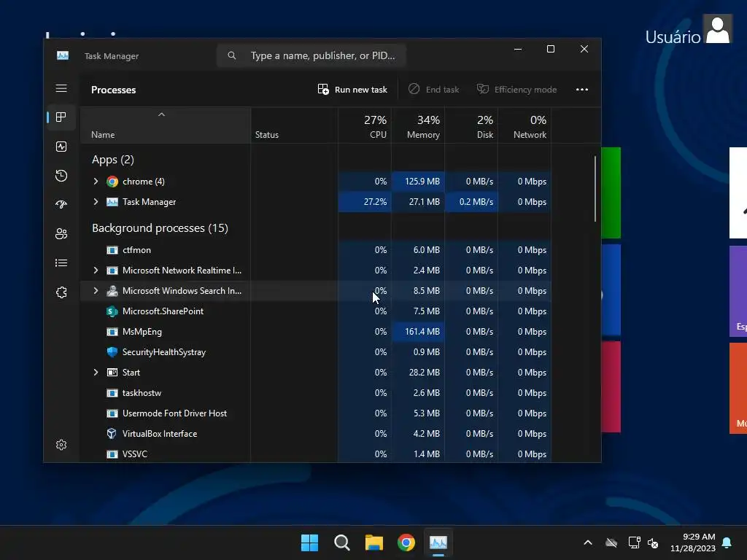Open the Users sidebar icon
The height and width of the screenshot is (560, 747).
[61, 234]
